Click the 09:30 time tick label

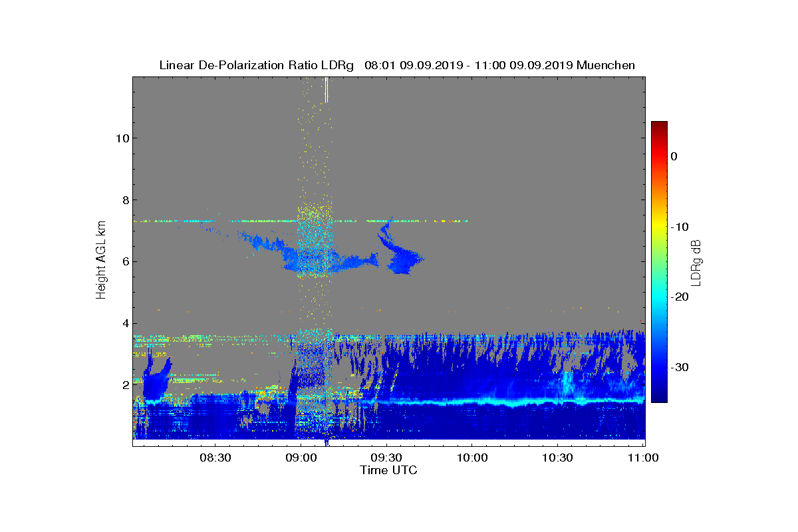tap(386, 458)
